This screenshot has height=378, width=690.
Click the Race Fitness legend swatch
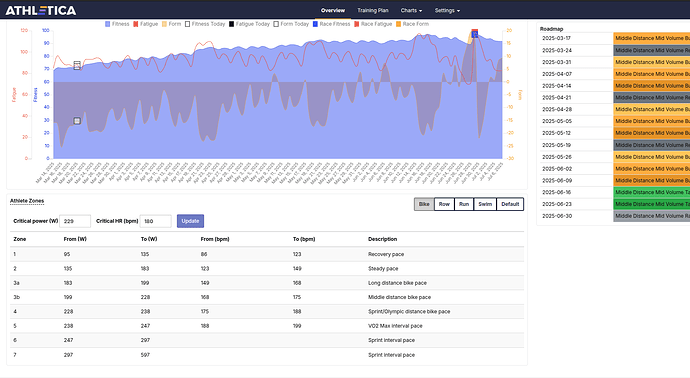(x=315, y=24)
